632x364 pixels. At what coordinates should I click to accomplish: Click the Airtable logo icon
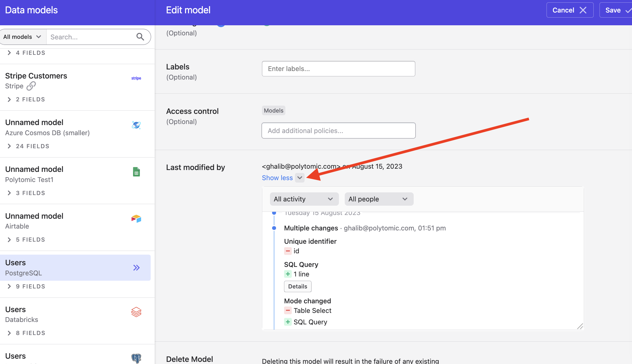136,219
